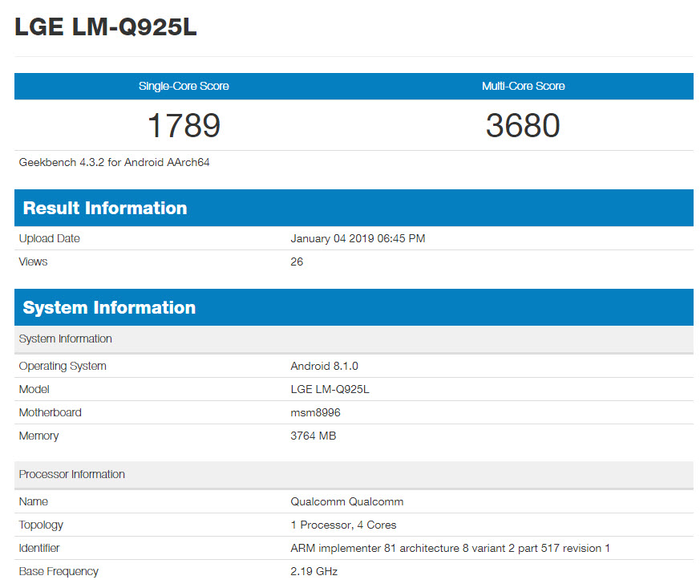Select the "Memory" row label
700x588 pixels.
[38, 436]
